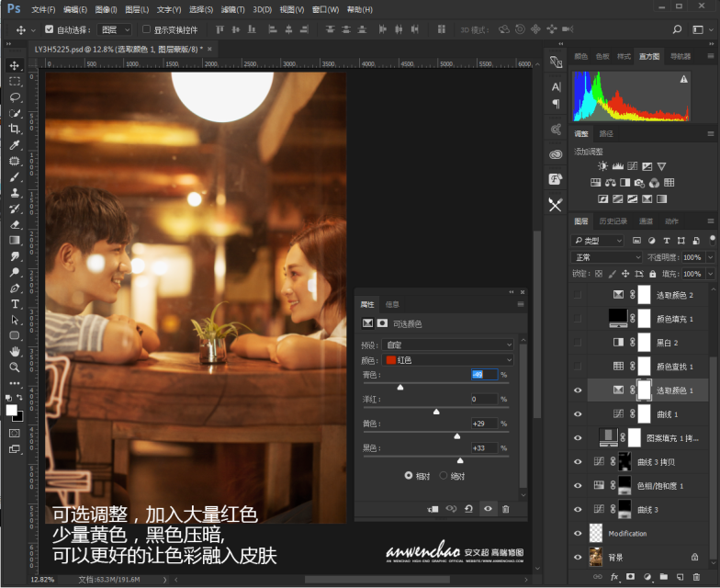Click the foreground color swatch
Screen dimensions: 720x588
tap(11, 410)
